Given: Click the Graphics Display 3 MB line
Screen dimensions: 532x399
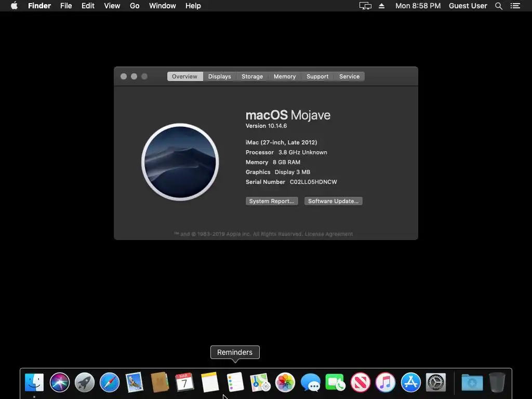Looking at the screenshot, I should pyautogui.click(x=278, y=172).
